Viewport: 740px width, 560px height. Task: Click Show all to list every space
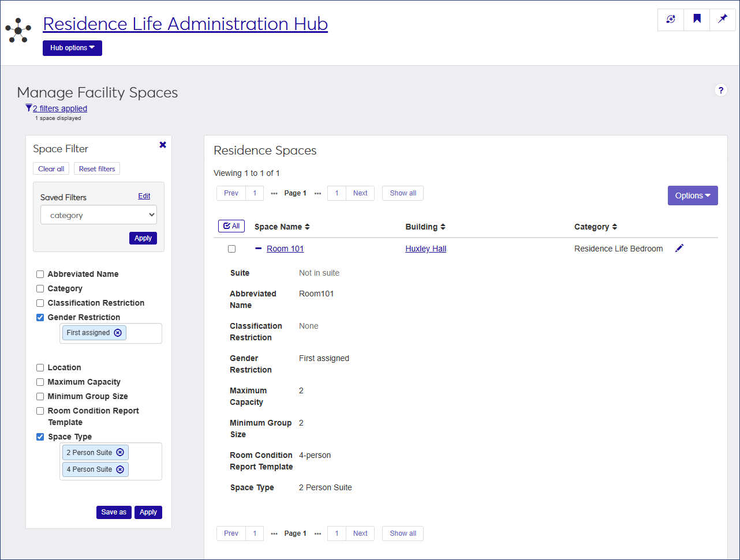coord(402,193)
